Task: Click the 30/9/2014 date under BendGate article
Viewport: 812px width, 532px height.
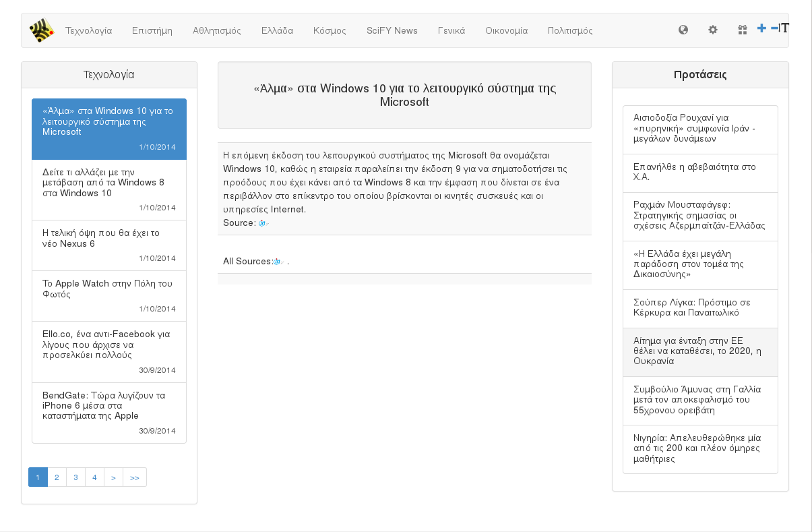Action: pos(157,432)
